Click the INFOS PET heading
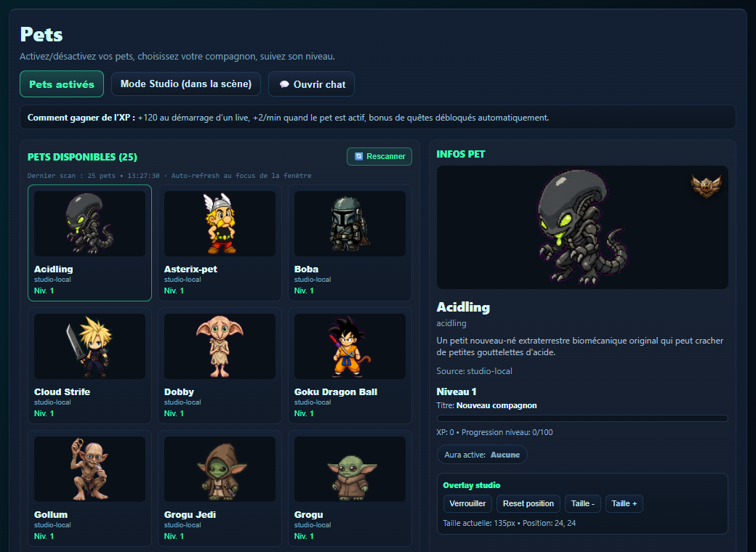This screenshot has height=552, width=756. 461,154
